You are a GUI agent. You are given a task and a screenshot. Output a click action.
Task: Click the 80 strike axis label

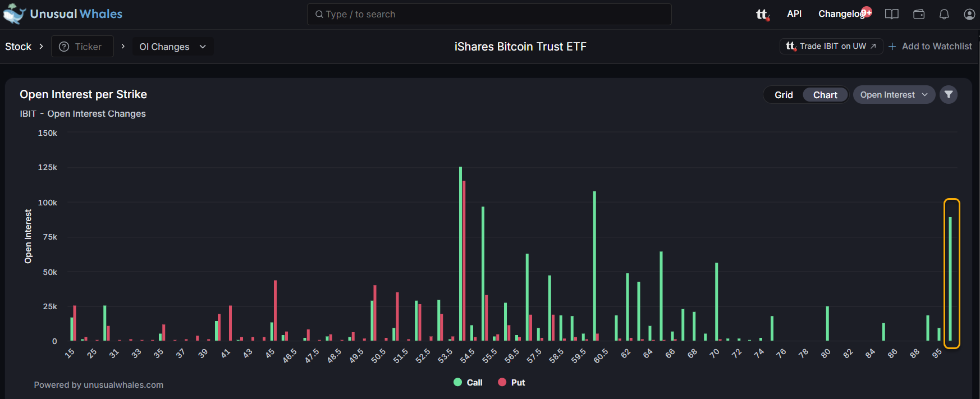[825, 353]
